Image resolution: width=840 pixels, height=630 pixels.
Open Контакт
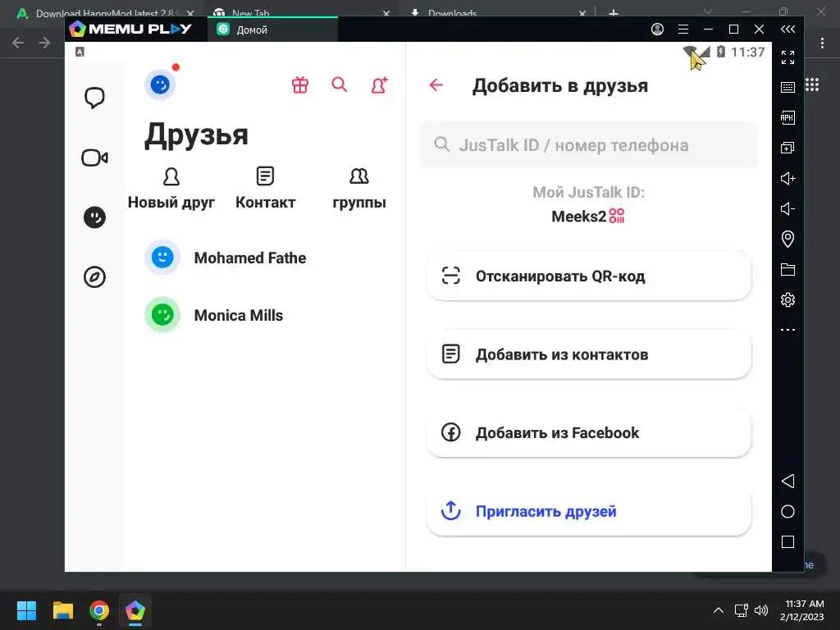coord(265,188)
